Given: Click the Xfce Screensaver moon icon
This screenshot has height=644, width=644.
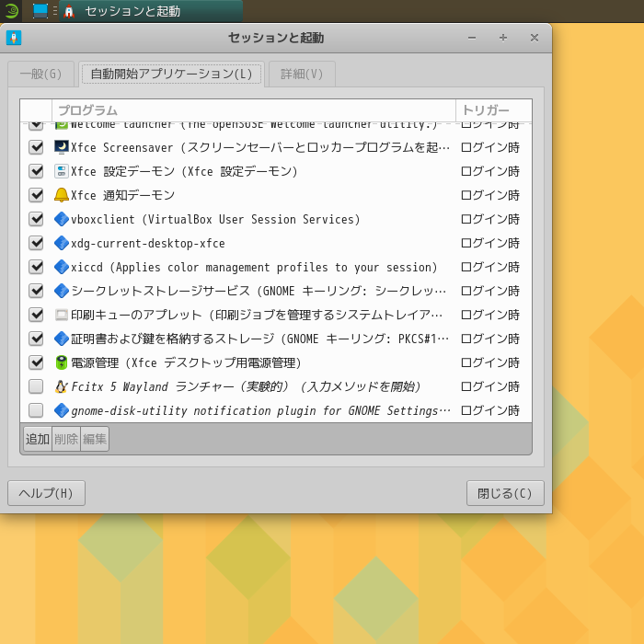Looking at the screenshot, I should click(x=62, y=147).
